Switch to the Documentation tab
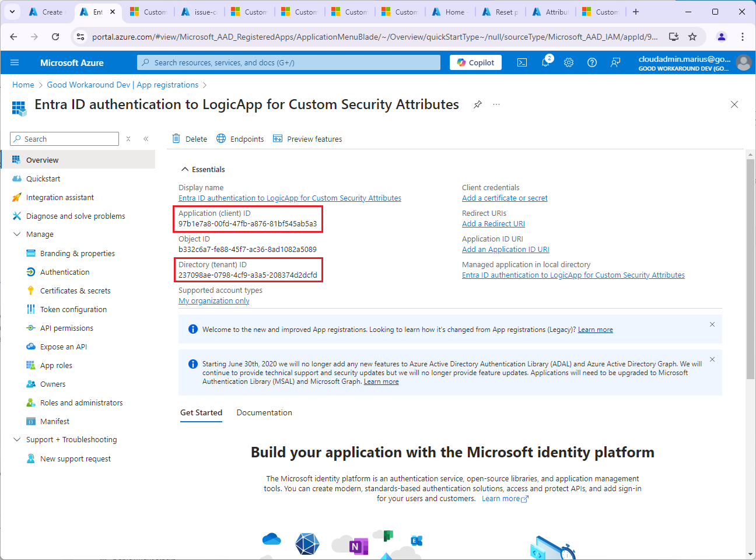The height and width of the screenshot is (560, 756). pos(264,412)
